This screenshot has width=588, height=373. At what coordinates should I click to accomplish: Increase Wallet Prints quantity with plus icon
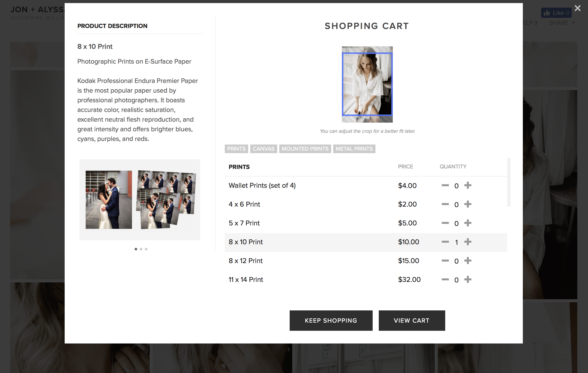click(468, 185)
